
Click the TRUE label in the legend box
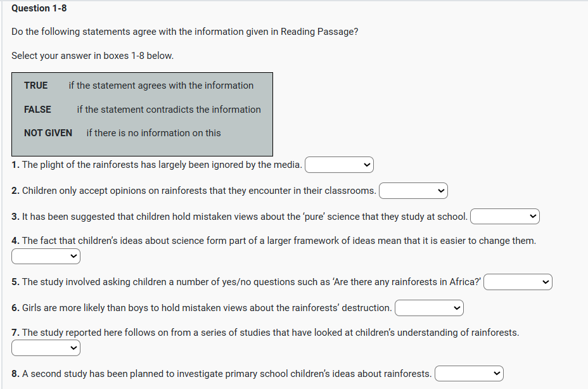point(35,86)
